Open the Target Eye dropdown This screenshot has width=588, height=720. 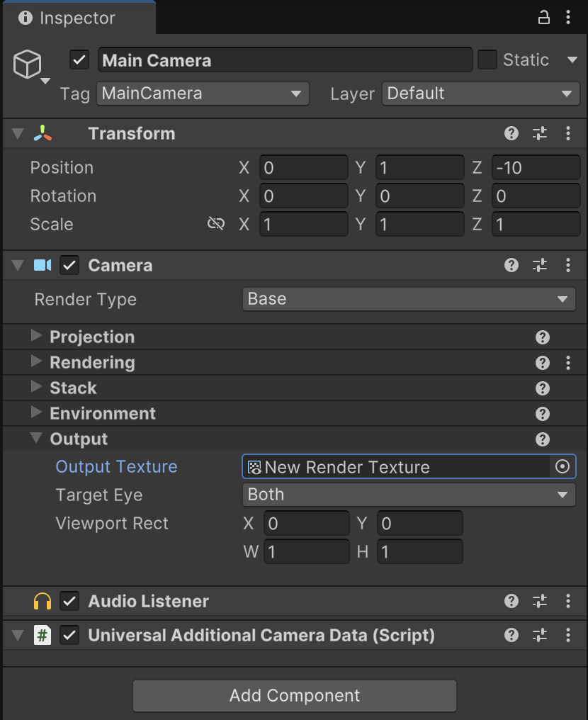(x=409, y=495)
